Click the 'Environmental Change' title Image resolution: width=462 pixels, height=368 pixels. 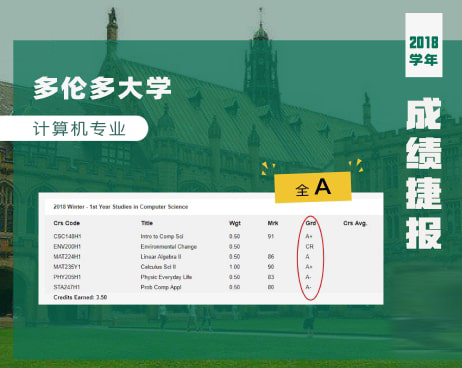[x=169, y=247]
